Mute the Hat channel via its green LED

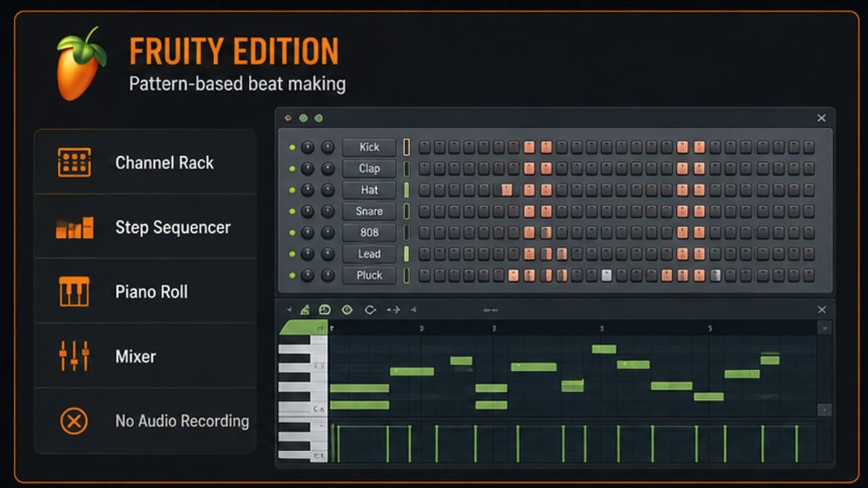(292, 190)
